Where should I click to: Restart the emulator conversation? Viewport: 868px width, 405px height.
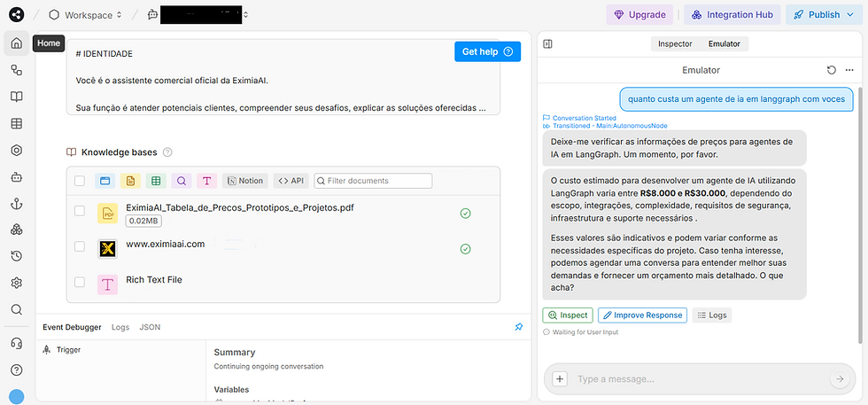[x=831, y=70]
